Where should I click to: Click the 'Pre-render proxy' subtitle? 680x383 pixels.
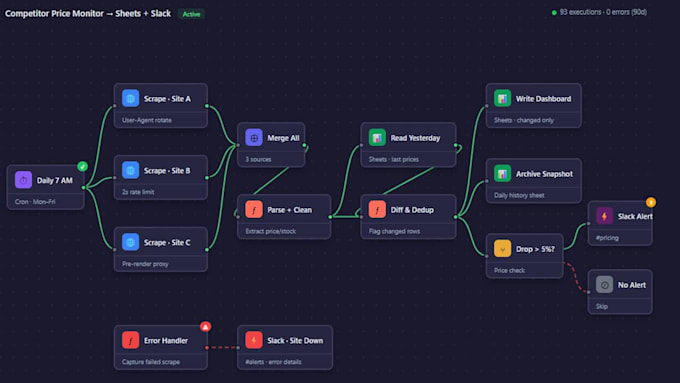pyautogui.click(x=145, y=264)
